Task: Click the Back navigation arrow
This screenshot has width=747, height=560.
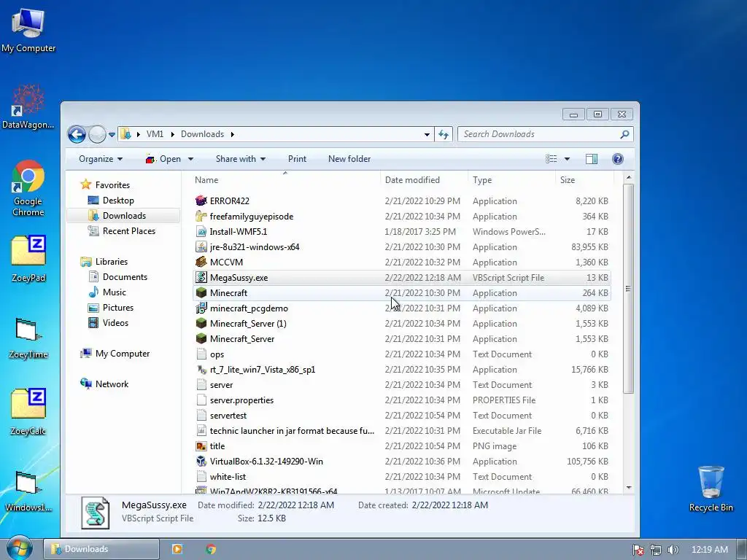Action: (x=77, y=134)
